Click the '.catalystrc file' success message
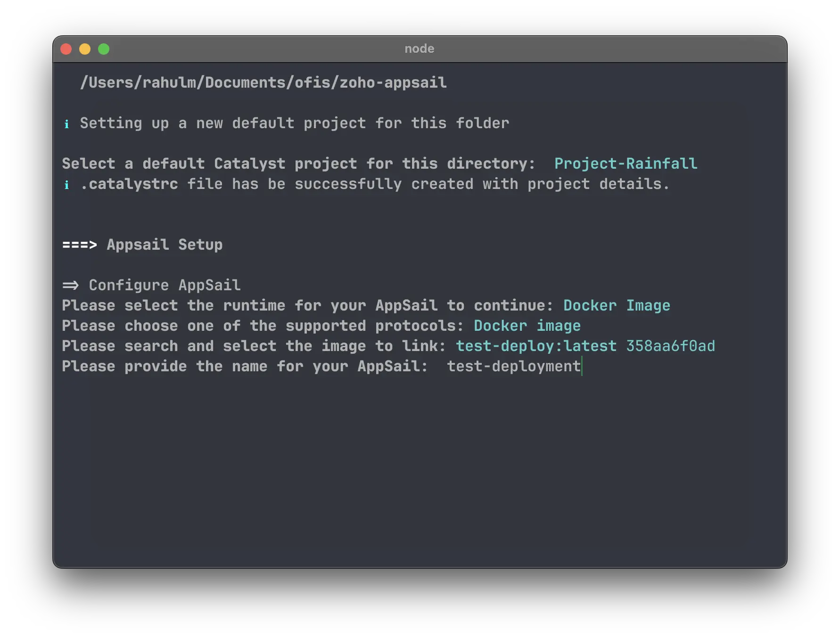 pos(374,184)
